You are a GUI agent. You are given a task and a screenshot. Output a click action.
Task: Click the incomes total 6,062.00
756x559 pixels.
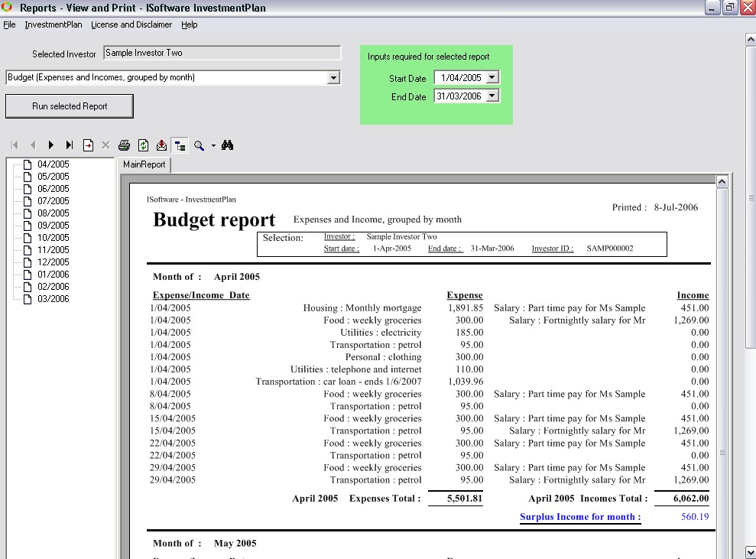point(691,499)
